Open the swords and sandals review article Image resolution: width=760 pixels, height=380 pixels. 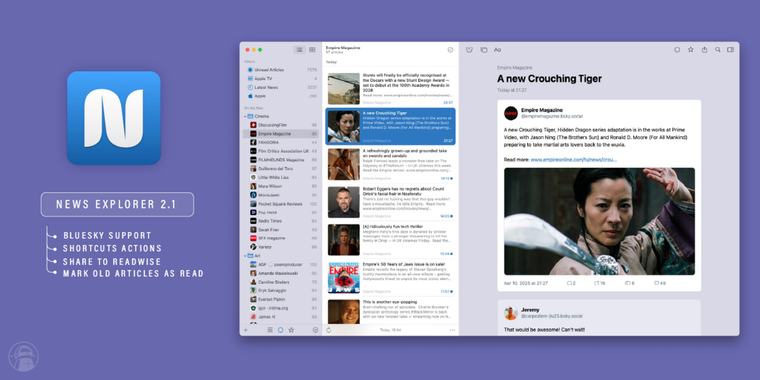click(x=391, y=164)
